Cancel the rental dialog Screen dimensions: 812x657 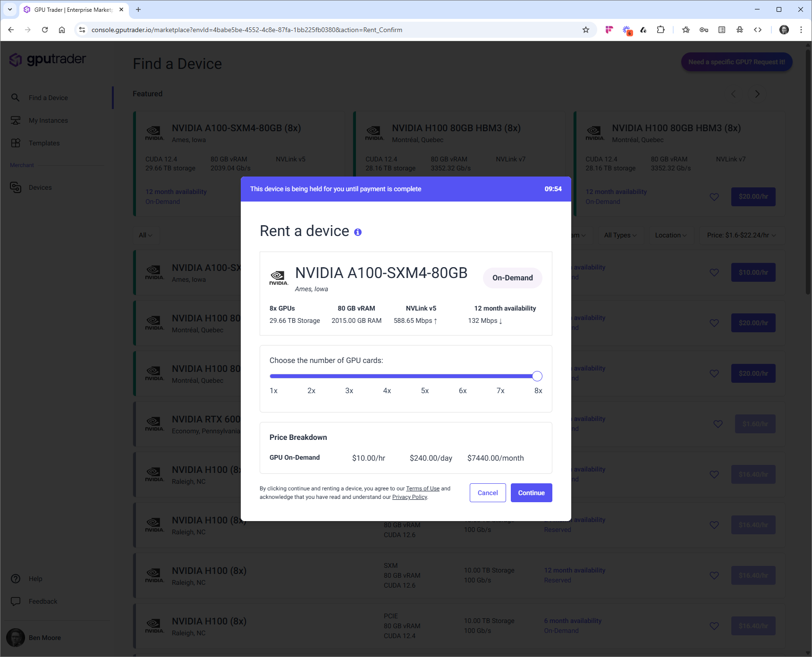(488, 493)
